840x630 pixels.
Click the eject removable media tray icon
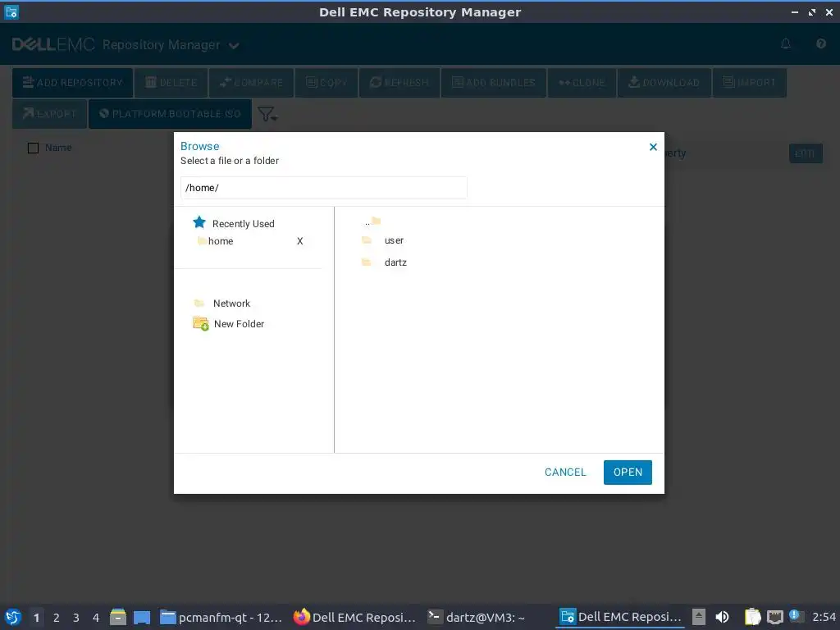(x=699, y=617)
